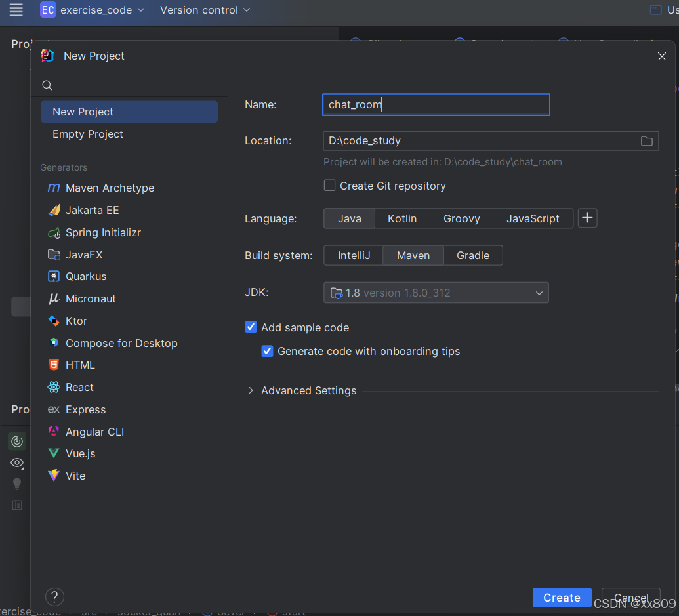Choose the Maven Archetype generator

(100, 188)
